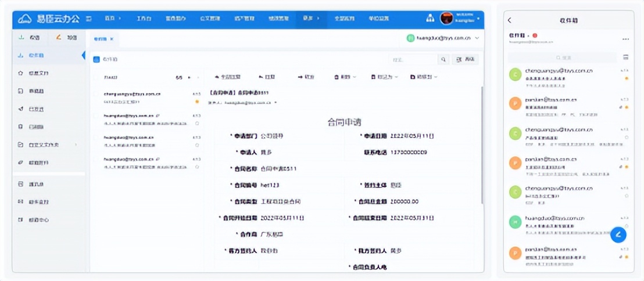Click the 写信 compose mail button
Screen dimensions: 644x281
click(66, 37)
